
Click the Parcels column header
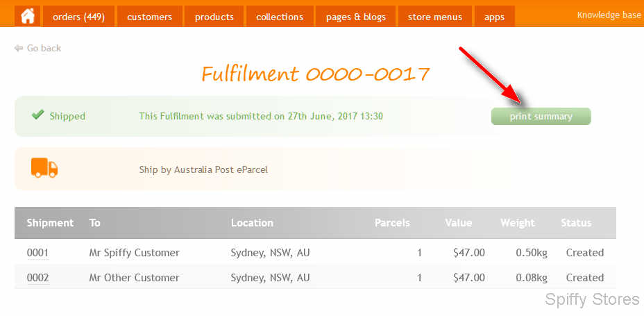tap(392, 223)
